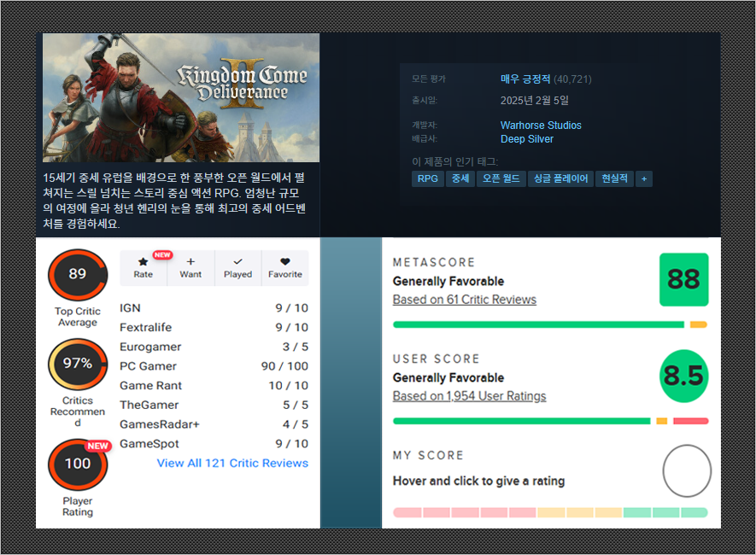756x555 pixels.
Task: Click the release date 2025년 2월 5일
Action: click(534, 101)
